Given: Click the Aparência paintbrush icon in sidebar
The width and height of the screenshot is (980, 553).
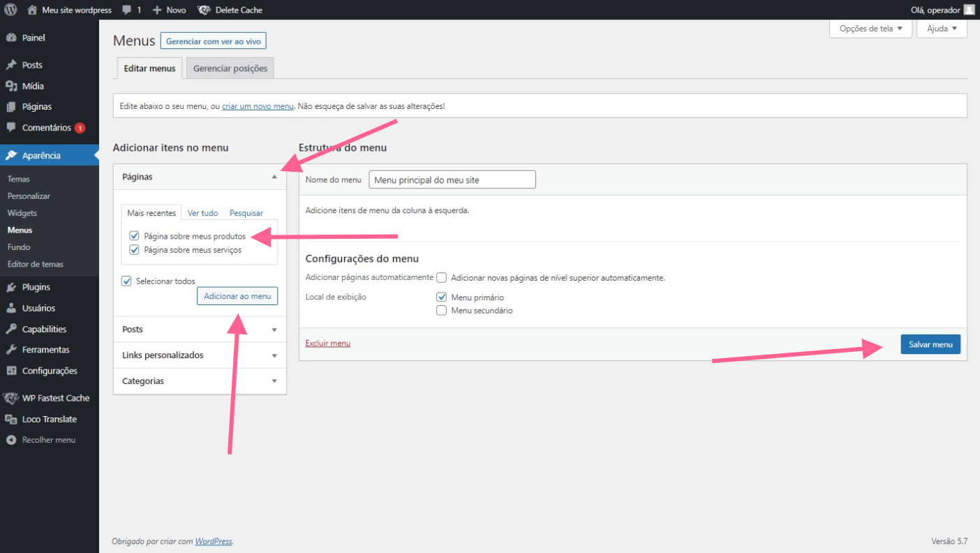Looking at the screenshot, I should [11, 155].
